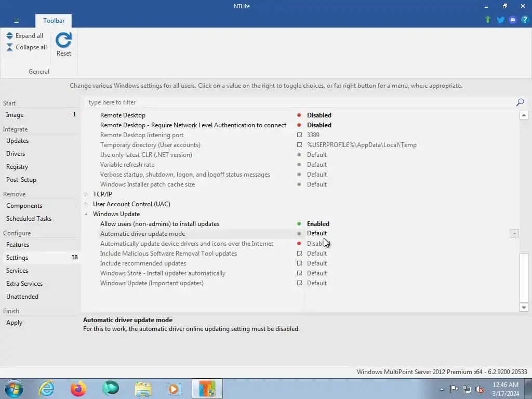The image size is (532, 399).
Task: Launch Internet Explorer from taskbar
Action: pyautogui.click(x=46, y=389)
